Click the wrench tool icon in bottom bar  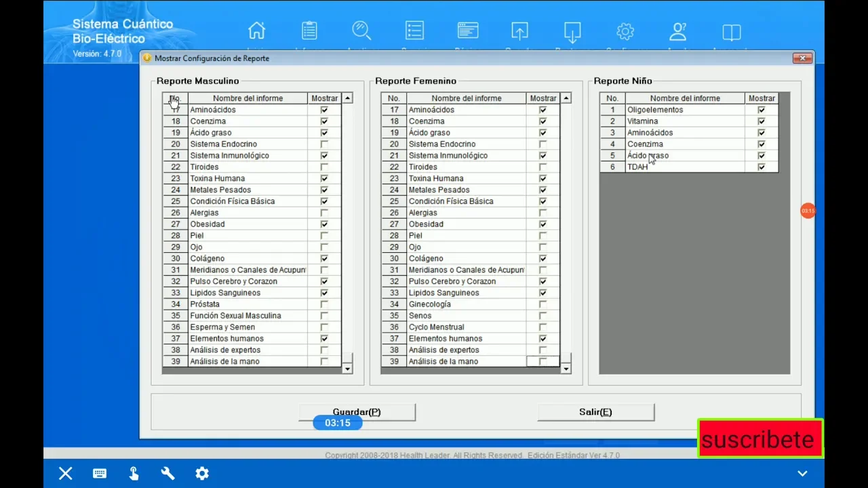click(x=167, y=474)
